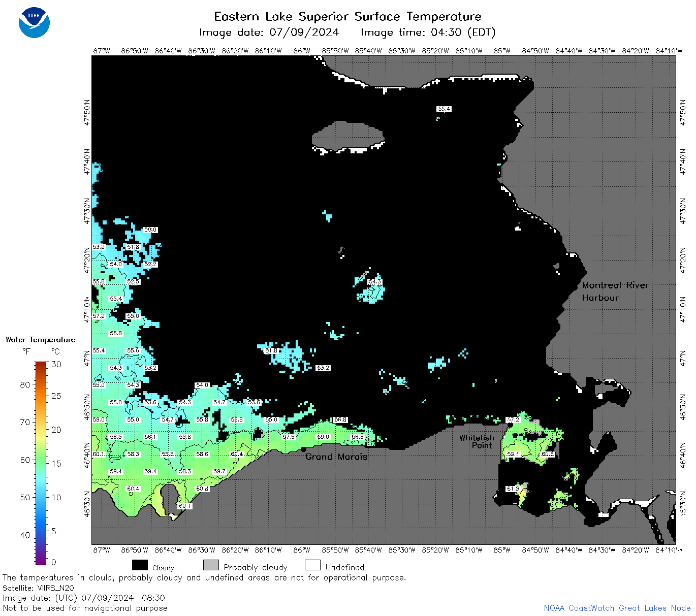This screenshot has width=696, height=616.
Task: Click the cloud areas operational disclaimer sentence
Action: click(x=204, y=578)
